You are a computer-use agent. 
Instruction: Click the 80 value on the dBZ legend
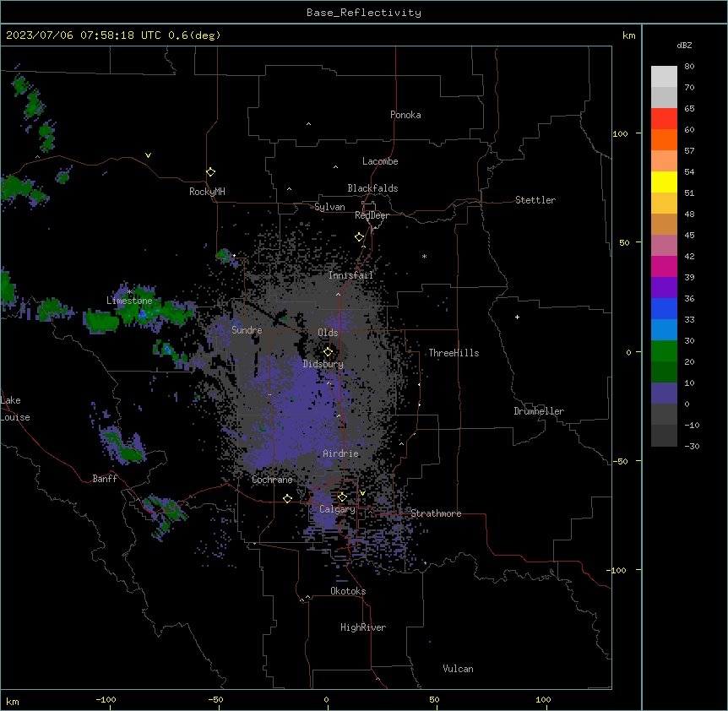[689, 67]
